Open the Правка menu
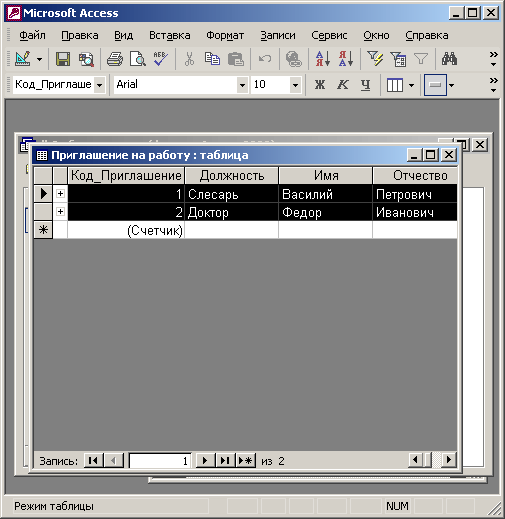The image size is (505, 519). tap(80, 35)
